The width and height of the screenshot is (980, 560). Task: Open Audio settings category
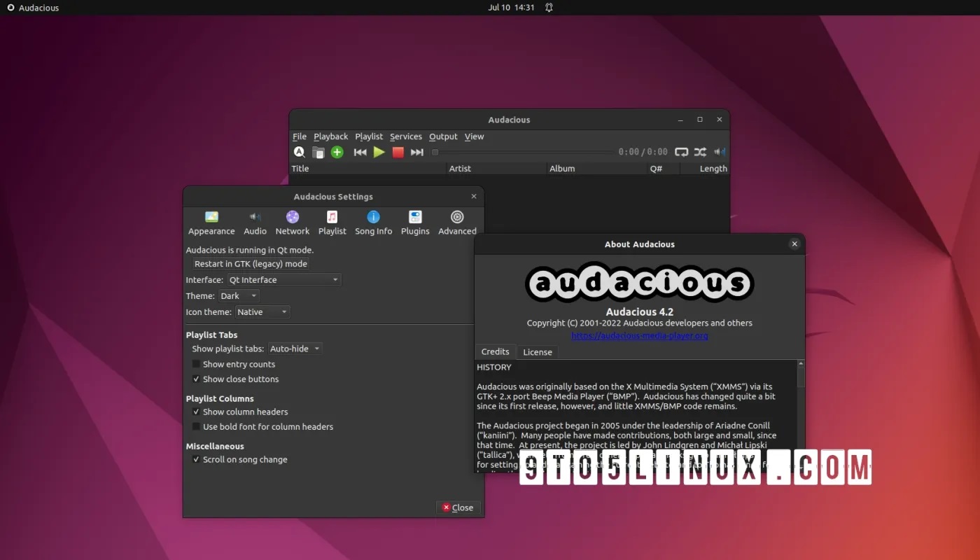(x=255, y=223)
